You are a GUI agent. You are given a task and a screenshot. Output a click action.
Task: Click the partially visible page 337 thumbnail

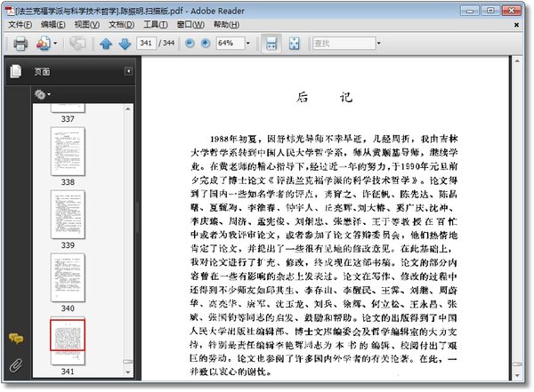click(x=68, y=108)
